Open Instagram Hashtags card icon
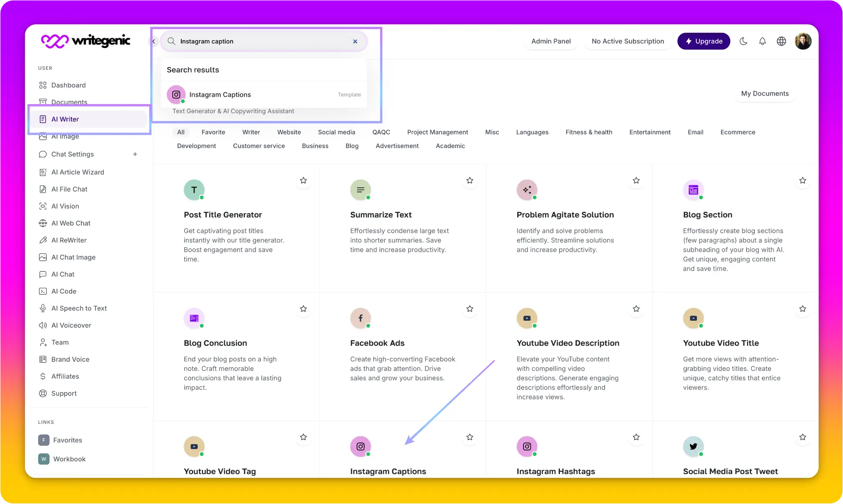This screenshot has width=843, height=504. 527,447
